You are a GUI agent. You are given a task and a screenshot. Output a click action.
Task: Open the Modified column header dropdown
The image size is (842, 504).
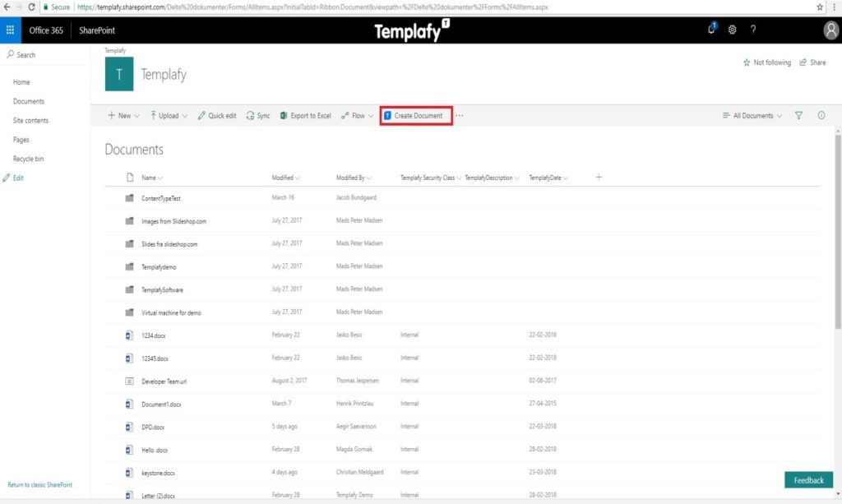[285, 178]
